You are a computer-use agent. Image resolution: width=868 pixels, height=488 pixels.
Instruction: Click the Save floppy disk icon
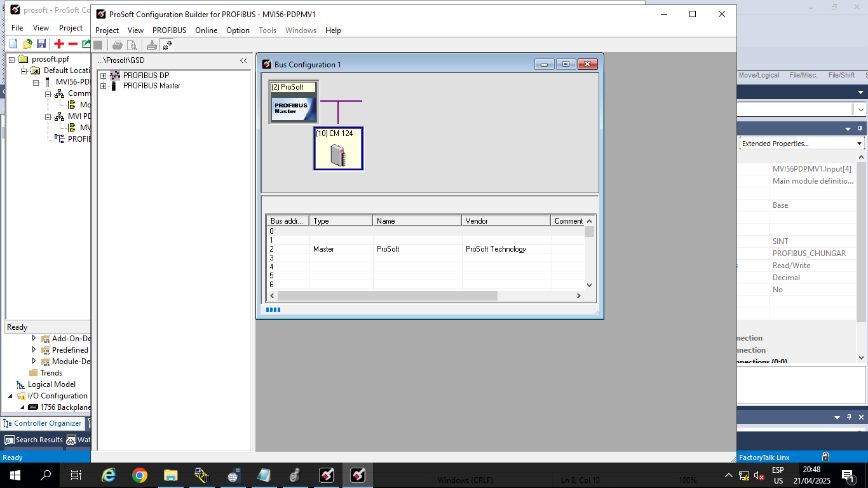tap(41, 44)
